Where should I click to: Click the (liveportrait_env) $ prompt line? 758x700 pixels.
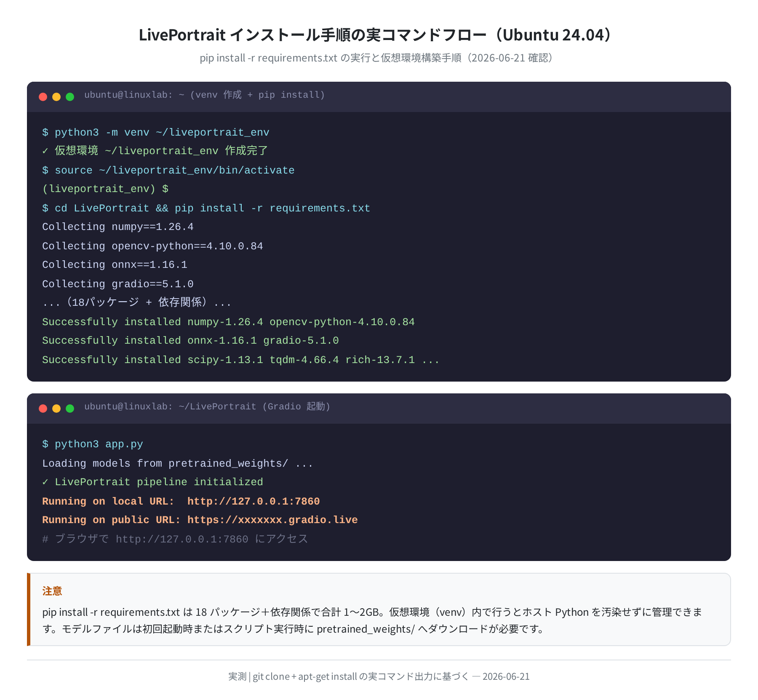pyautogui.click(x=105, y=189)
